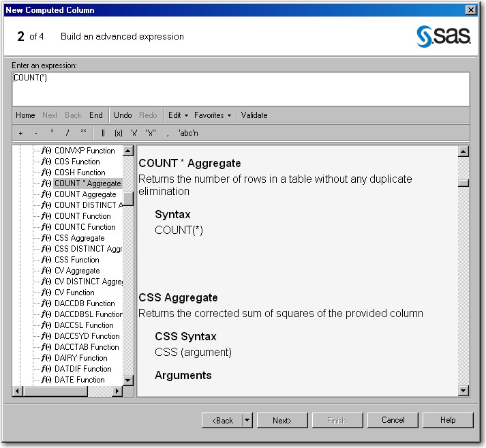Insert the exponent ** operator
The height and width of the screenshot is (448, 486).
83,133
